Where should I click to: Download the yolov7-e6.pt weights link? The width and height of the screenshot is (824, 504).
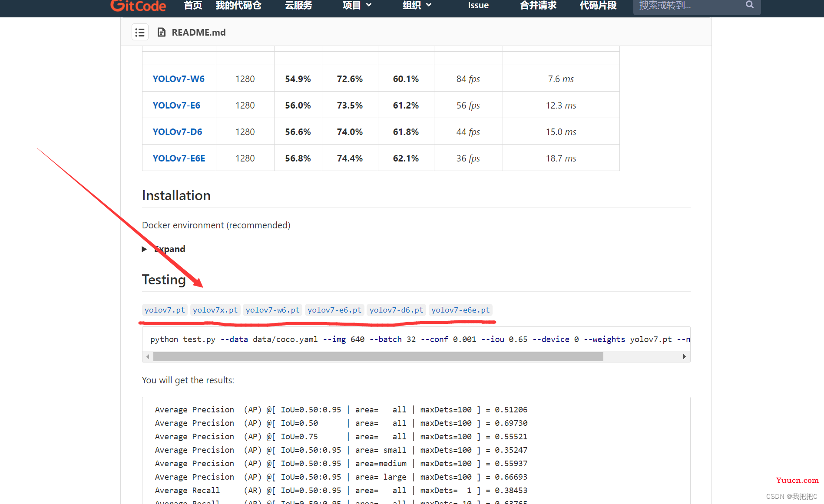tap(334, 310)
